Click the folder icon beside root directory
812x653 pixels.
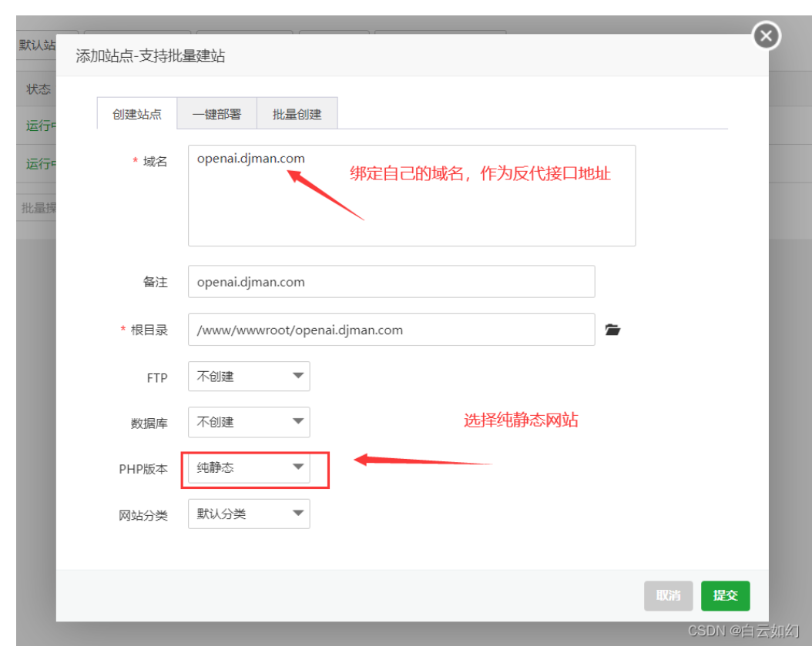pyautogui.click(x=612, y=330)
